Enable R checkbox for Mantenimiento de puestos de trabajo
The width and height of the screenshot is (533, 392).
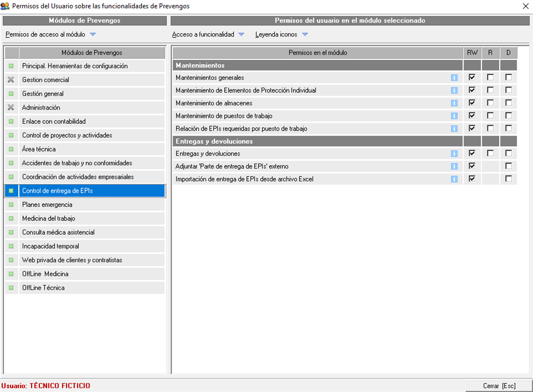(x=490, y=115)
